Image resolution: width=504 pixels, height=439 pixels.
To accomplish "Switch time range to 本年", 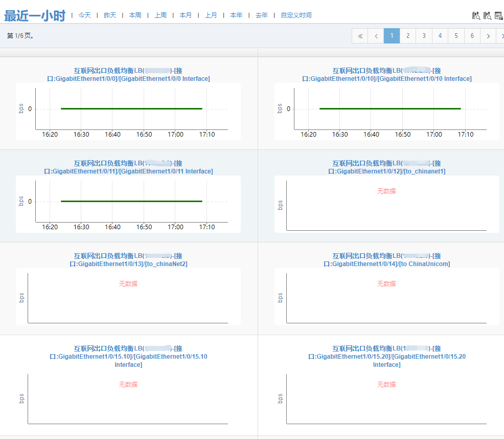I will click(x=236, y=15).
